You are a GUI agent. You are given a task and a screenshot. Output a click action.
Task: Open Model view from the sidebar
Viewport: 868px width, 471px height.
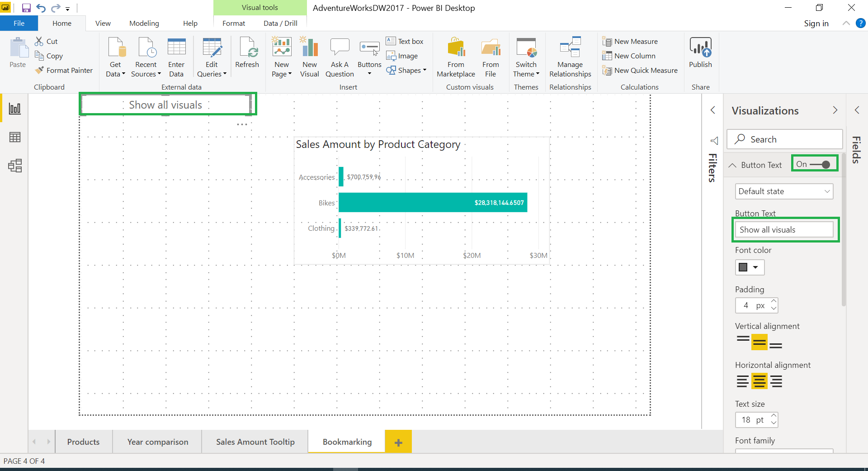coord(15,166)
